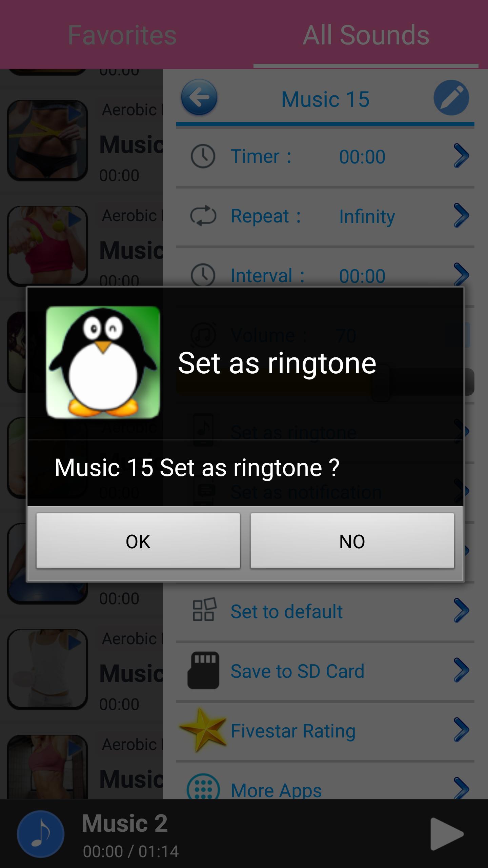
Task: Decline ringtone with the NO button
Action: tap(352, 541)
